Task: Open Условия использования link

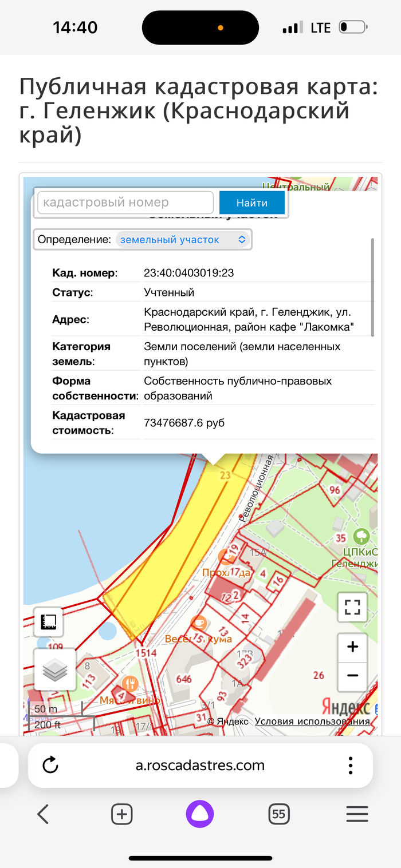Action: click(312, 722)
